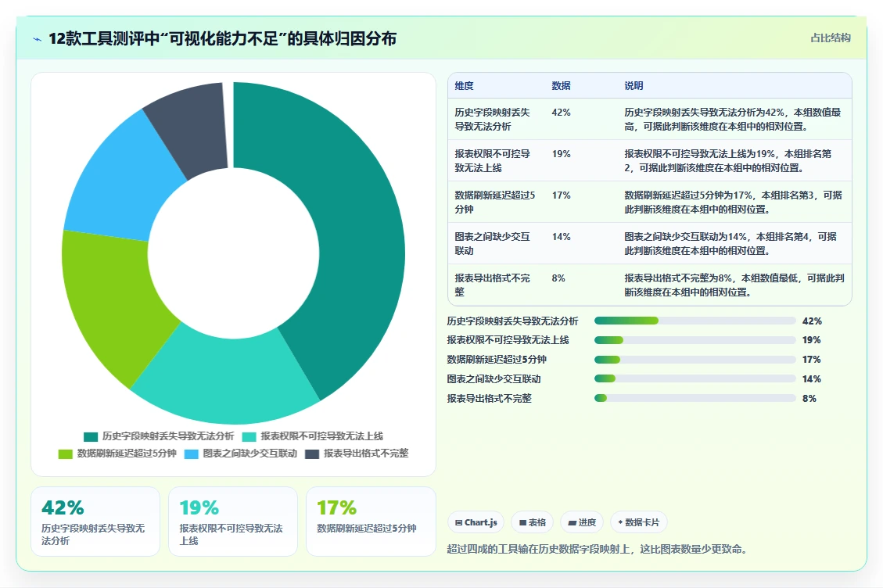Click progress bar for 报表导出格式不完整
Viewport: 883px width, 588px height.
(x=695, y=399)
